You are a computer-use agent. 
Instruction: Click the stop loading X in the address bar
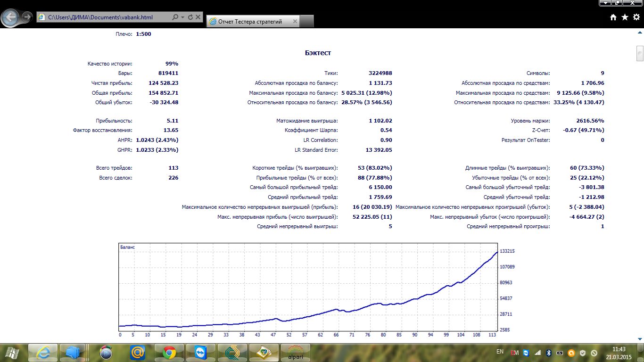pos(198,17)
